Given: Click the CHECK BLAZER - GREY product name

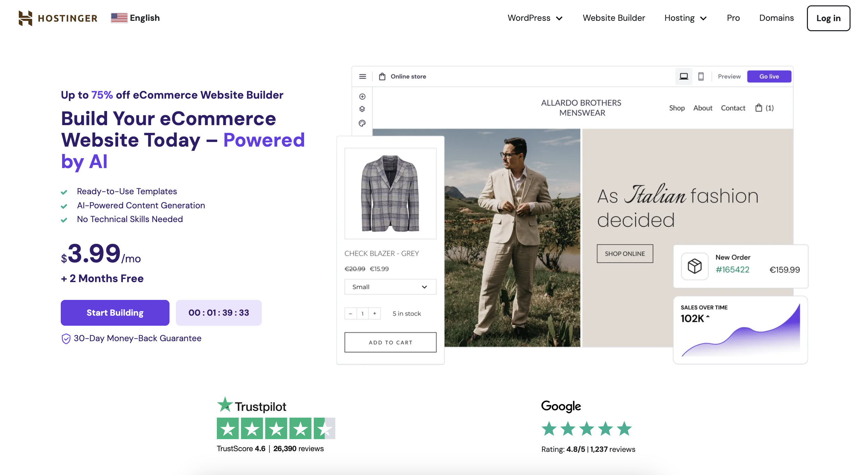Looking at the screenshot, I should point(381,253).
